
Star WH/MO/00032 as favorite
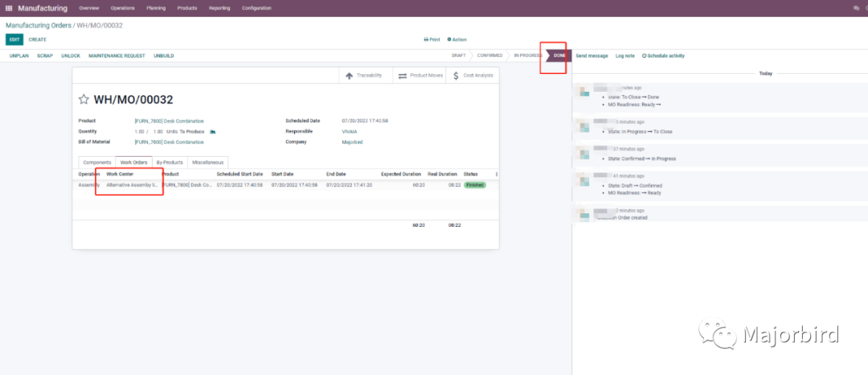click(84, 100)
